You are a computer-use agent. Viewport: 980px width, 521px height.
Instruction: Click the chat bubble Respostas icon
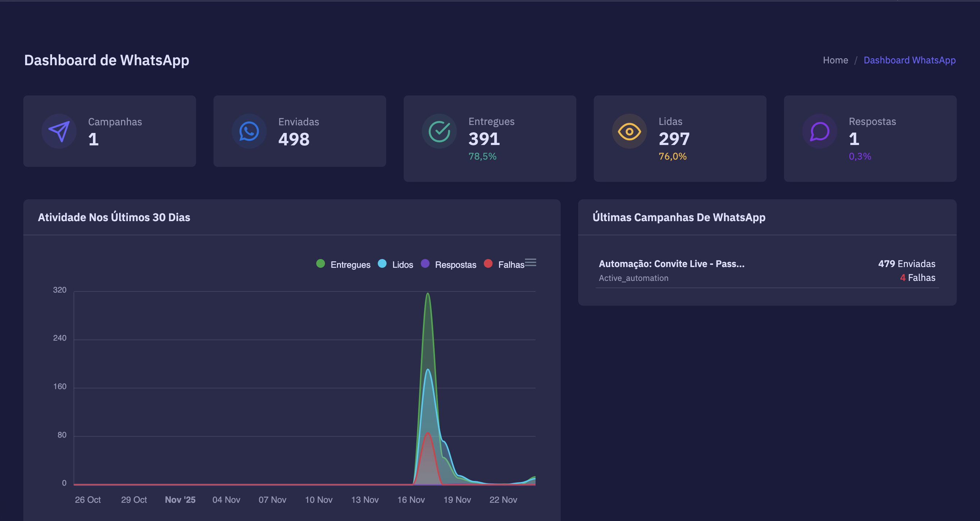819,131
